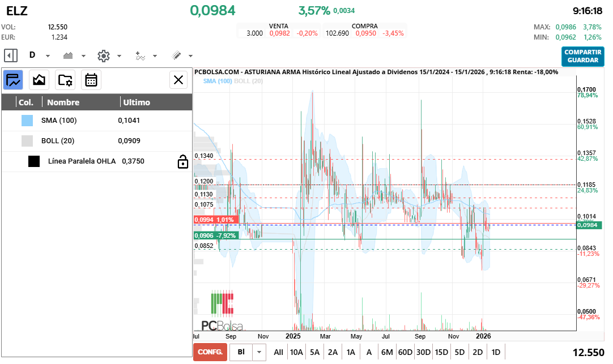This screenshot has width=613, height=364.
Task: Select the 10A range tab
Action: 296,352
